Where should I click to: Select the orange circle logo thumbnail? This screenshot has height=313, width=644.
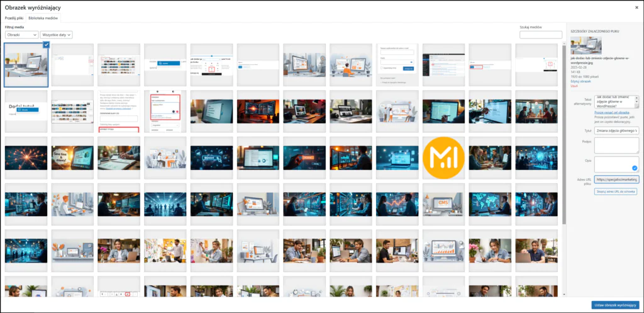443,155
